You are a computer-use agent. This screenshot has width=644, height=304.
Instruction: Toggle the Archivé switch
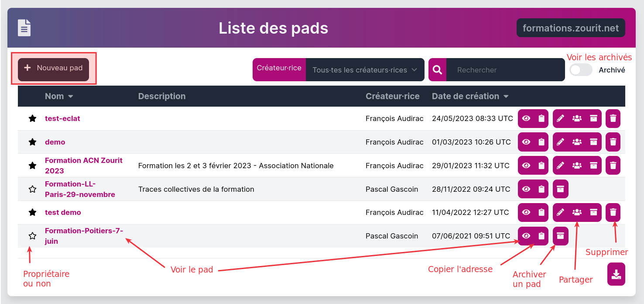[x=581, y=70]
